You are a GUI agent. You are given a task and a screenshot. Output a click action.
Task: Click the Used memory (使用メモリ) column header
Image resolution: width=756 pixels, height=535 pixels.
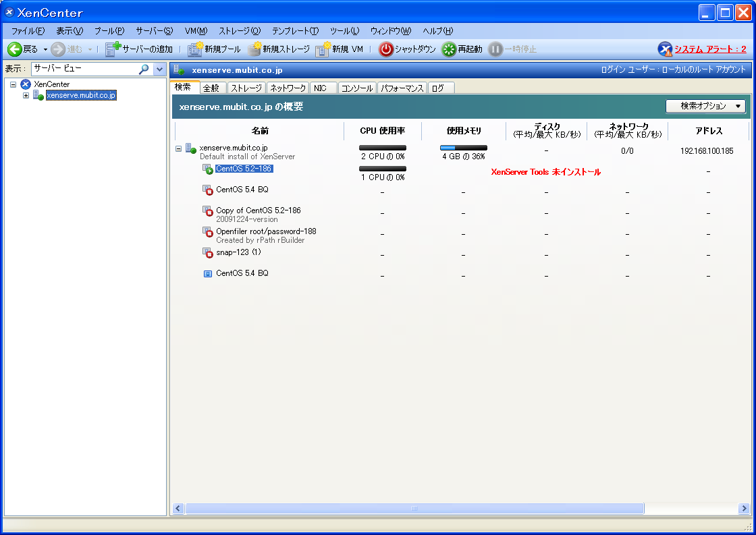[464, 131]
